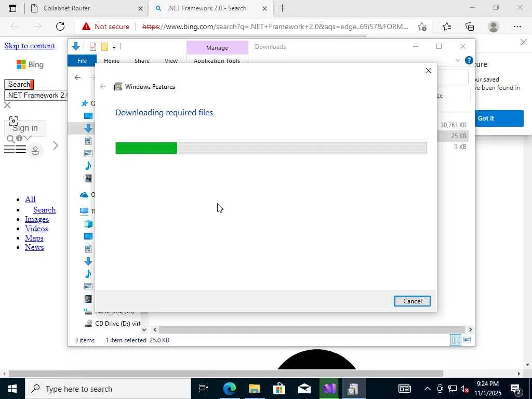Open Bing hamburger menu icon
The image size is (532, 399).
click(x=15, y=149)
